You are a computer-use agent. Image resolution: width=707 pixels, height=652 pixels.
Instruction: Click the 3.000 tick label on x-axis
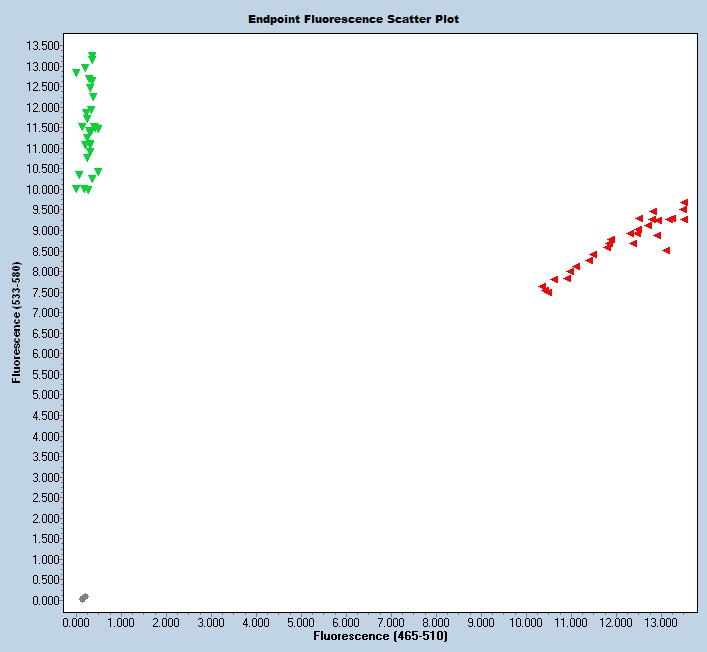point(211,622)
